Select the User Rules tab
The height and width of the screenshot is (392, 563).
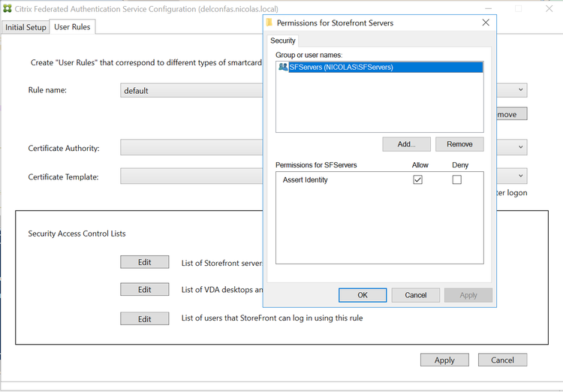pyautogui.click(x=72, y=27)
